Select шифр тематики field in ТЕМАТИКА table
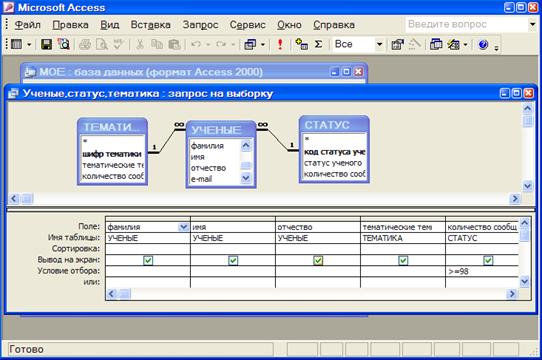Viewport: 542px width, 360px height. tap(113, 154)
